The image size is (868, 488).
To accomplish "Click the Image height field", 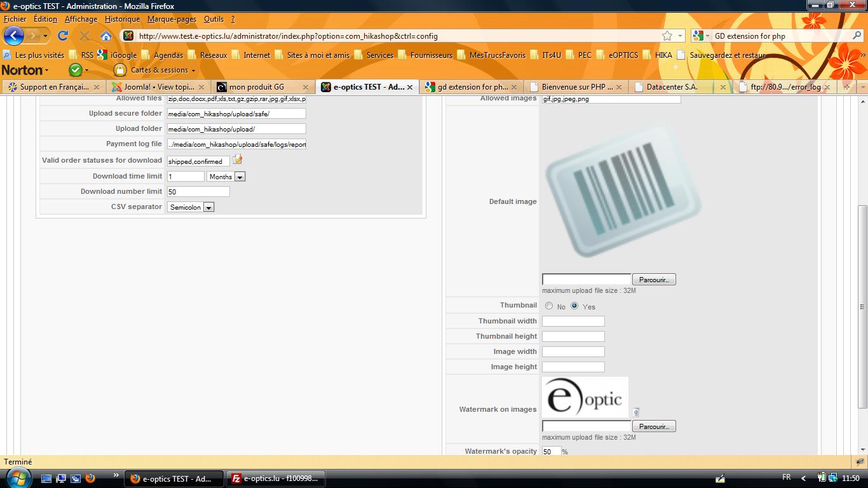I will 573,367.
